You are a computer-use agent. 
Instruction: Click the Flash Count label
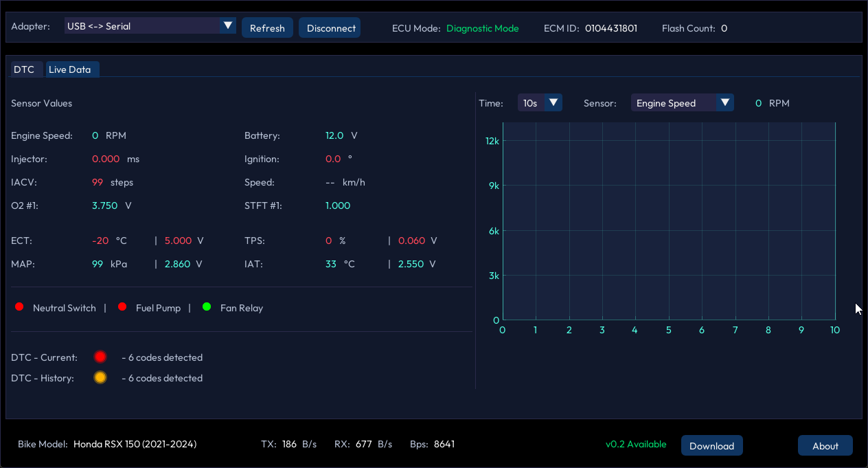(x=689, y=28)
